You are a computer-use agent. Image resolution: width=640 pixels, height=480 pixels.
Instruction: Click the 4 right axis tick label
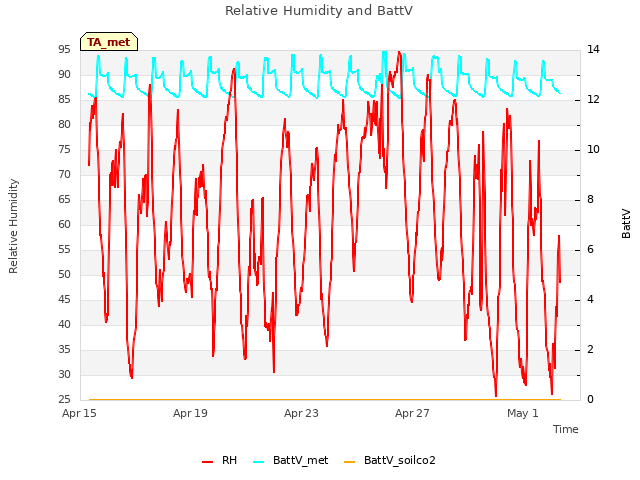[x=590, y=300]
